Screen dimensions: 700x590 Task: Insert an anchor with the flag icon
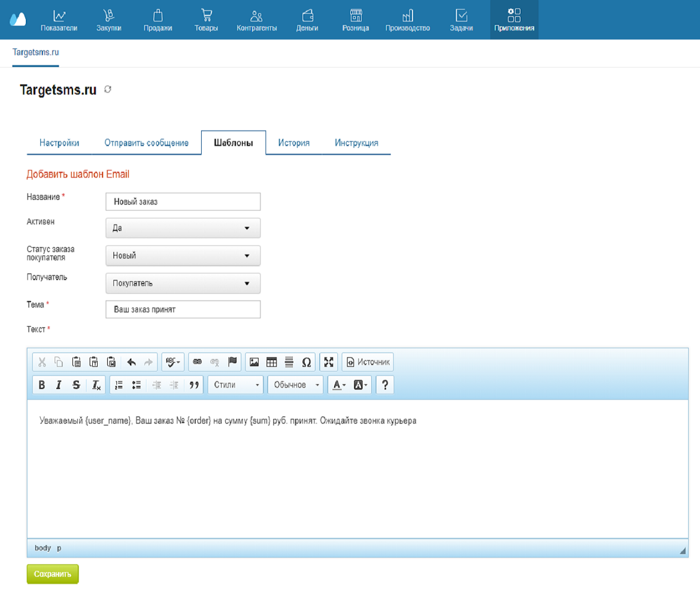pos(232,361)
